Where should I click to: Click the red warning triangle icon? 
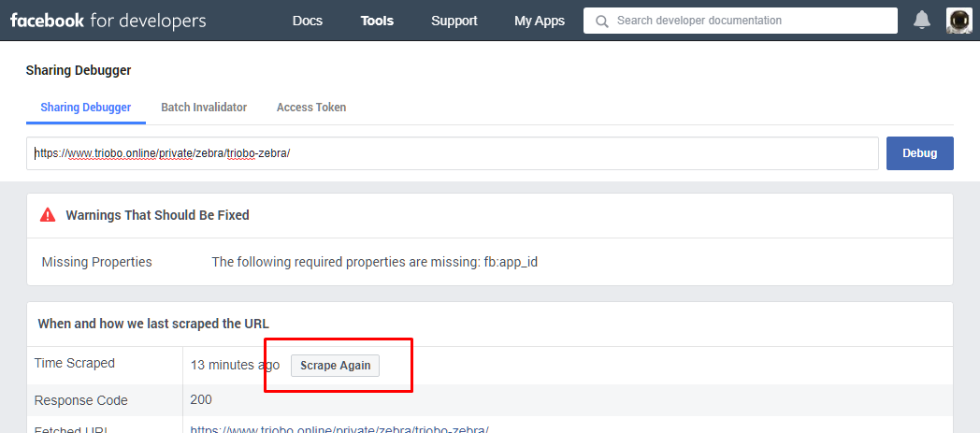48,215
